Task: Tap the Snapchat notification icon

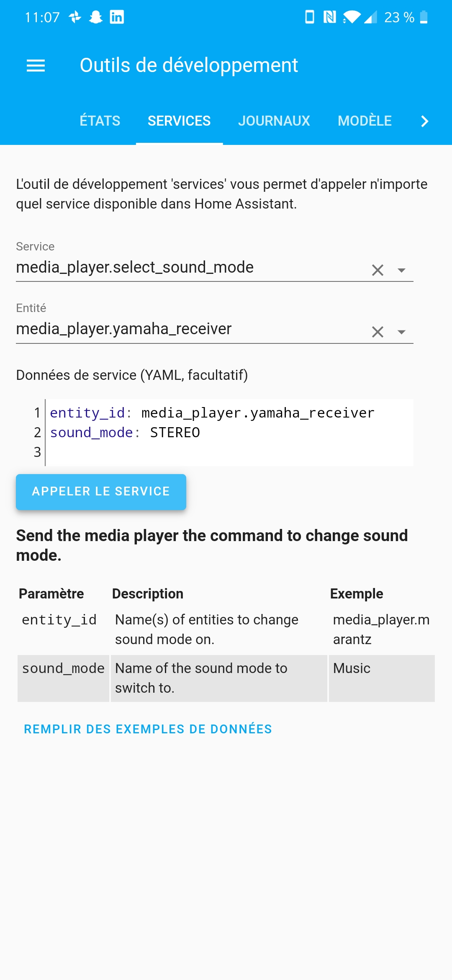Action: pyautogui.click(x=96, y=17)
